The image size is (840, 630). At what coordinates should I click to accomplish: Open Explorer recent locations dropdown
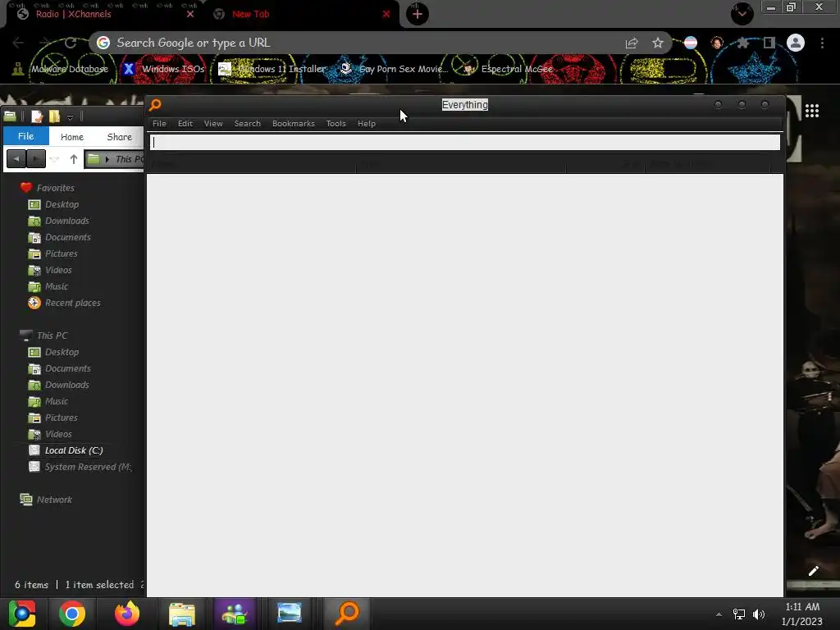[x=54, y=159]
